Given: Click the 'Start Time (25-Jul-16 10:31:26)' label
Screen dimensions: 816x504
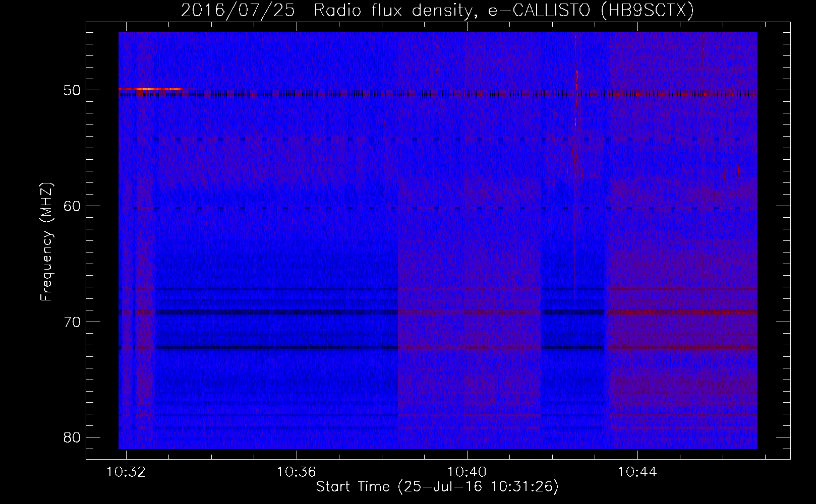Looking at the screenshot, I should (437, 487).
